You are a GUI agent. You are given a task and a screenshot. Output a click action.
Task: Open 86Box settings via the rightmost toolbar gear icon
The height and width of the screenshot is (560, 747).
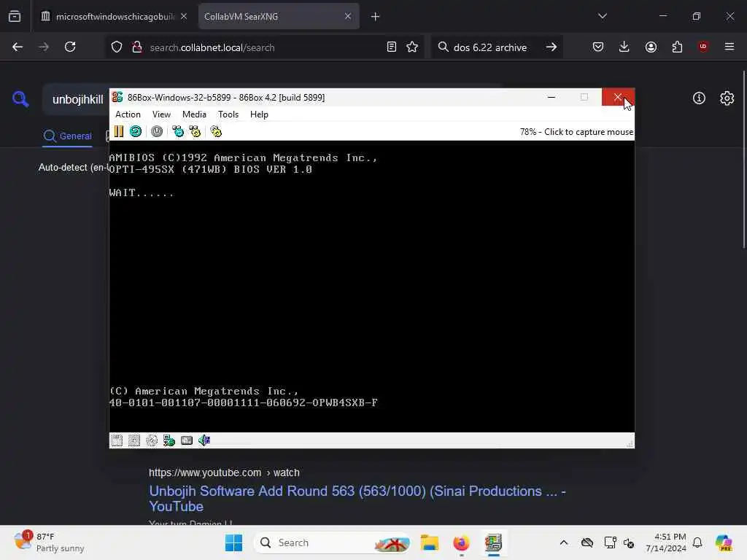(x=216, y=131)
